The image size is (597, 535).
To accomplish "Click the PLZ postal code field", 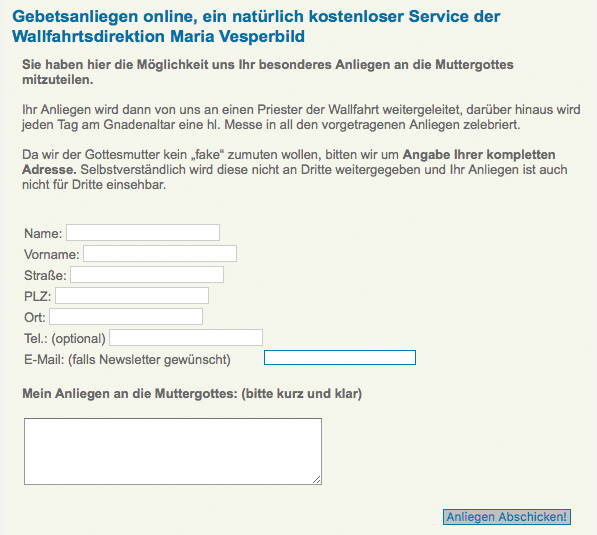I will [132, 295].
